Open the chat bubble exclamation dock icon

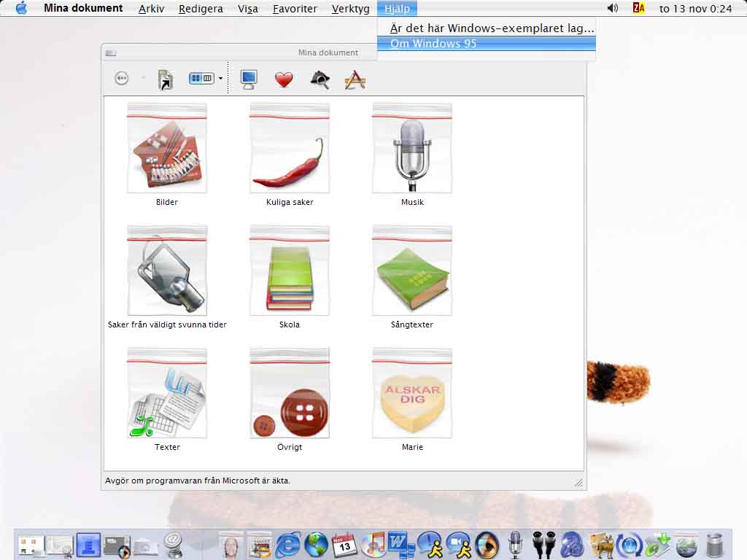tap(430, 545)
